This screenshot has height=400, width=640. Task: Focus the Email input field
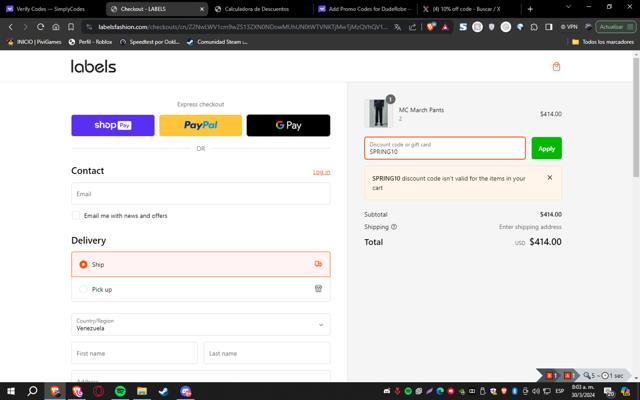pyautogui.click(x=200, y=194)
